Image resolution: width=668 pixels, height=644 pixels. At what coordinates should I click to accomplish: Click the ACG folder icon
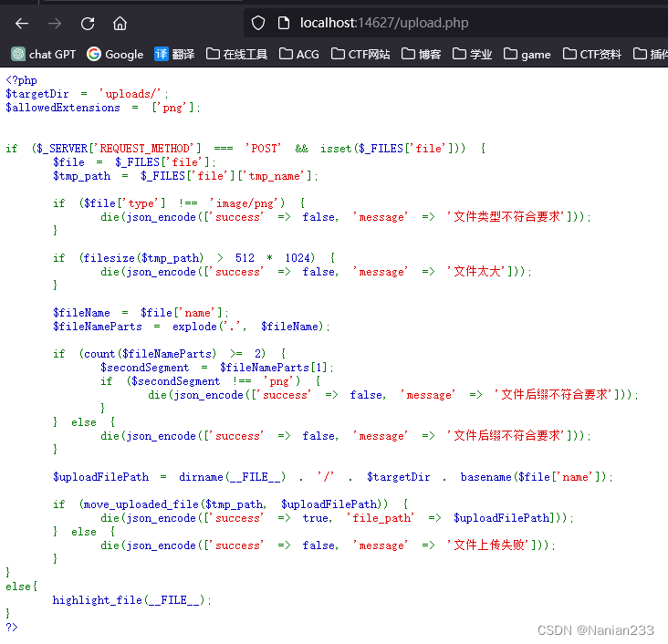[x=287, y=54]
